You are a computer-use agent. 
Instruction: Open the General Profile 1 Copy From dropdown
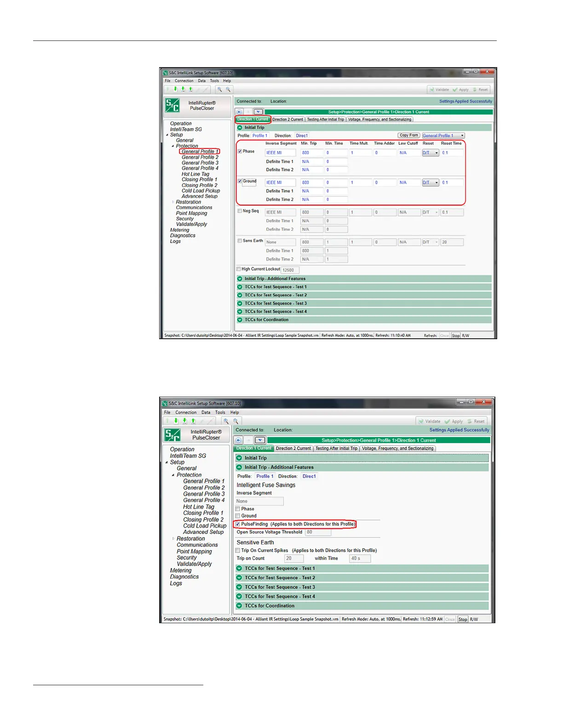pos(443,136)
